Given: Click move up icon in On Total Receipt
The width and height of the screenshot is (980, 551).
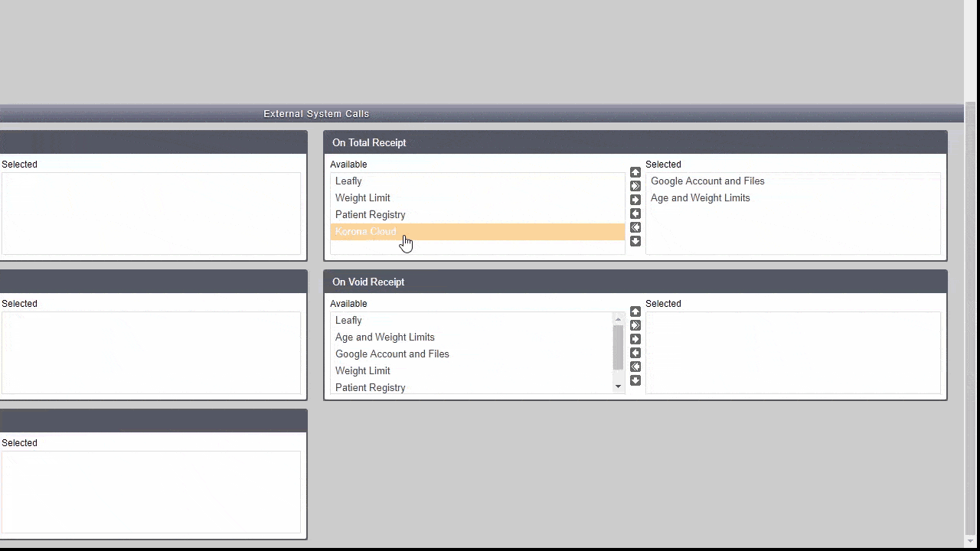Looking at the screenshot, I should click(x=635, y=172).
